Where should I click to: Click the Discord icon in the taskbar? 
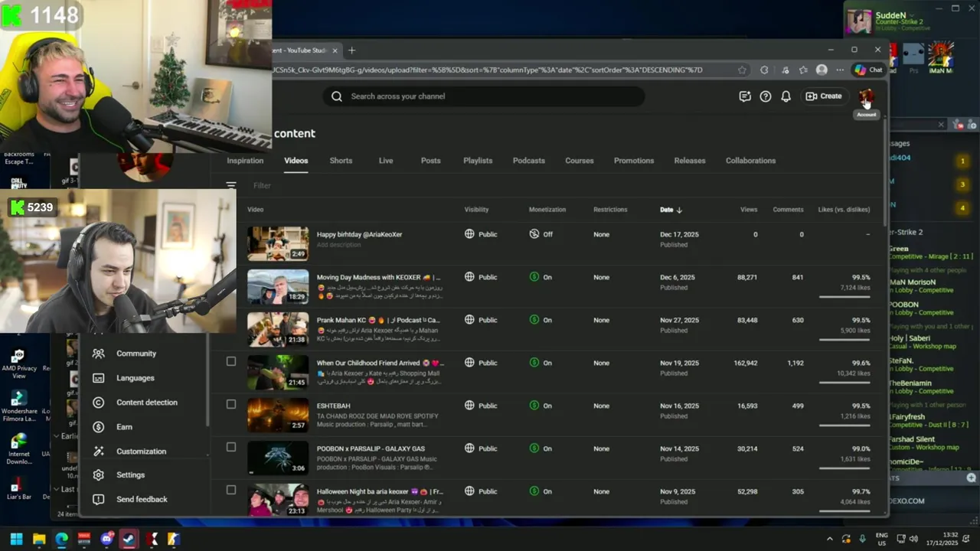pos(106,539)
